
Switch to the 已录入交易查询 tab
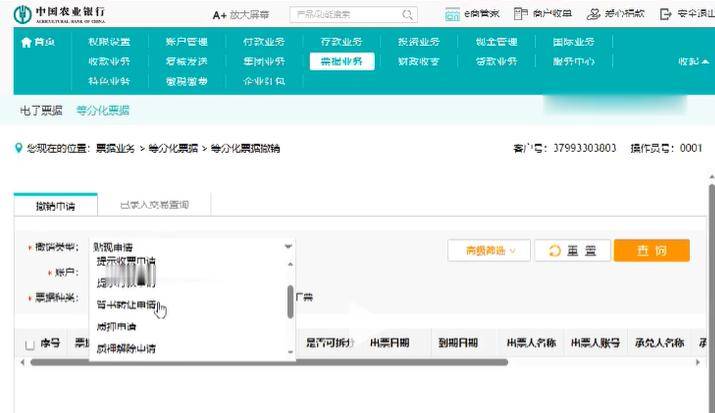154,204
